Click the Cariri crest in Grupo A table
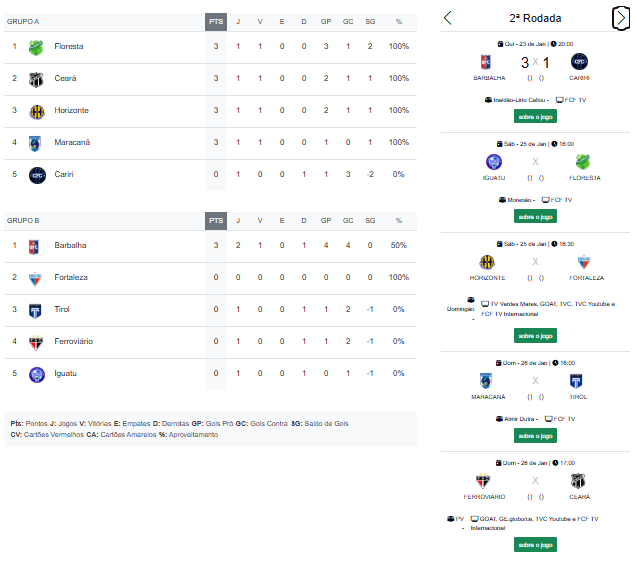The height and width of the screenshot is (570, 637). [37, 176]
